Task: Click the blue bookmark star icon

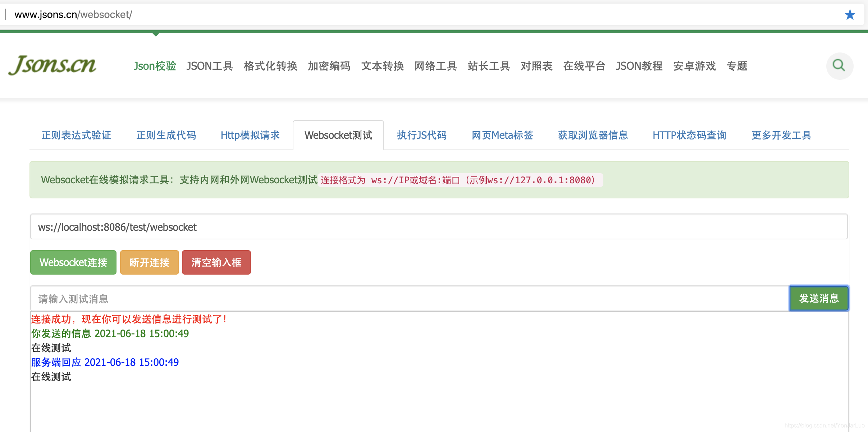Action: [x=850, y=15]
